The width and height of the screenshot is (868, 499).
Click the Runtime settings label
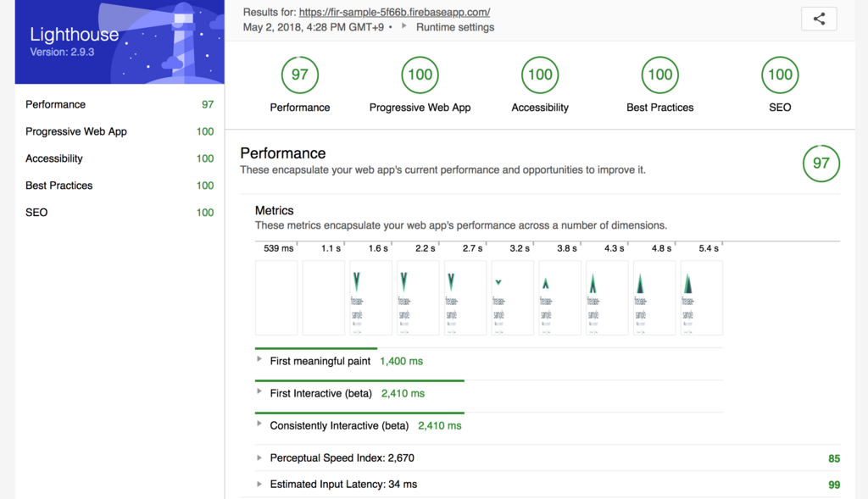[x=455, y=27]
